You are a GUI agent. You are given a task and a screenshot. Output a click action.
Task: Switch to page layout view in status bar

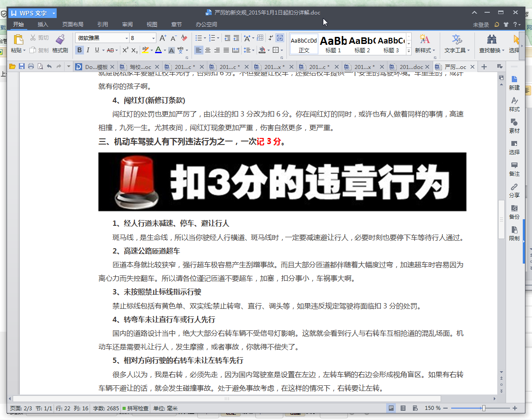tap(391, 408)
